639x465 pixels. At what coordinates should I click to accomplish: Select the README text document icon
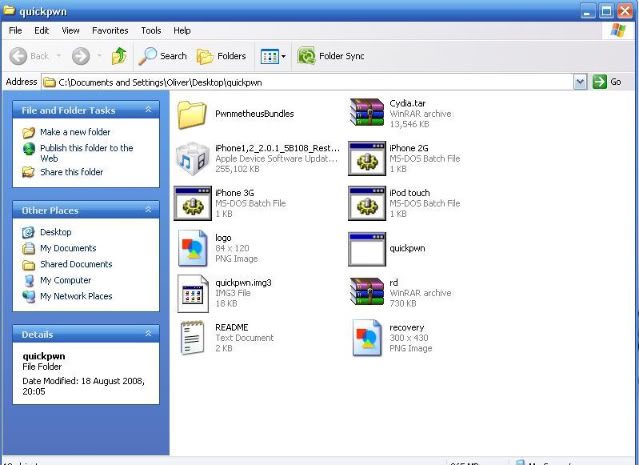pos(192,337)
